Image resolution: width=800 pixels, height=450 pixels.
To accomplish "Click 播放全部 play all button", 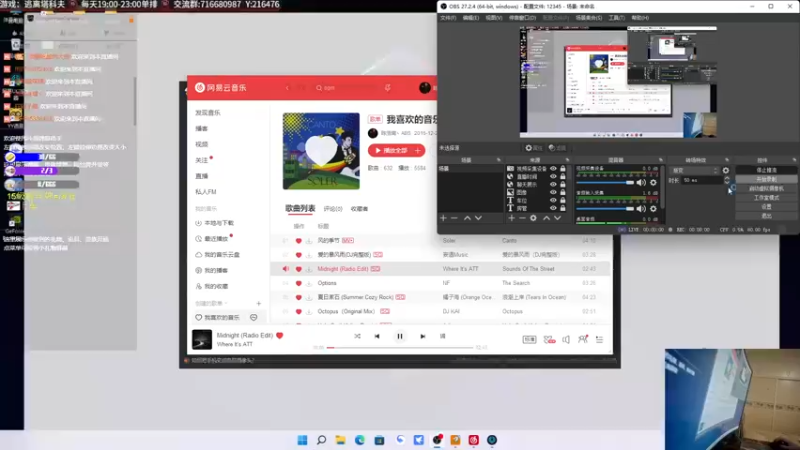I will tap(391, 151).
